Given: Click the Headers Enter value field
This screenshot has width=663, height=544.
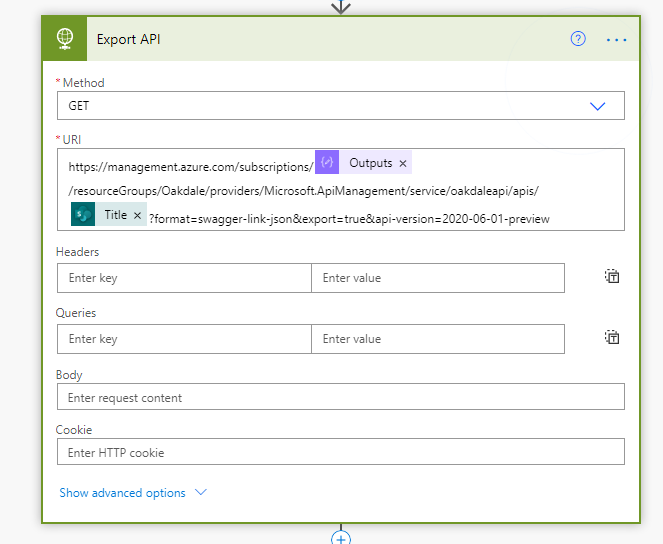Looking at the screenshot, I should tap(438, 278).
